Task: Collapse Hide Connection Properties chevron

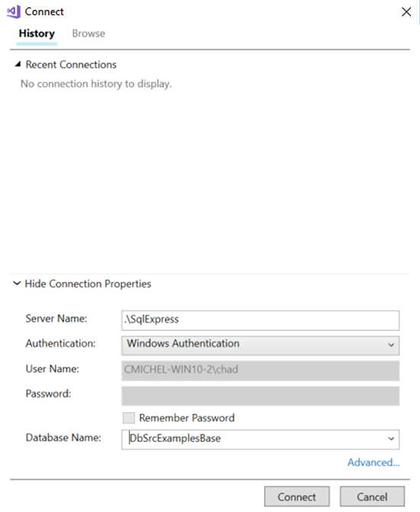Action: [17, 283]
